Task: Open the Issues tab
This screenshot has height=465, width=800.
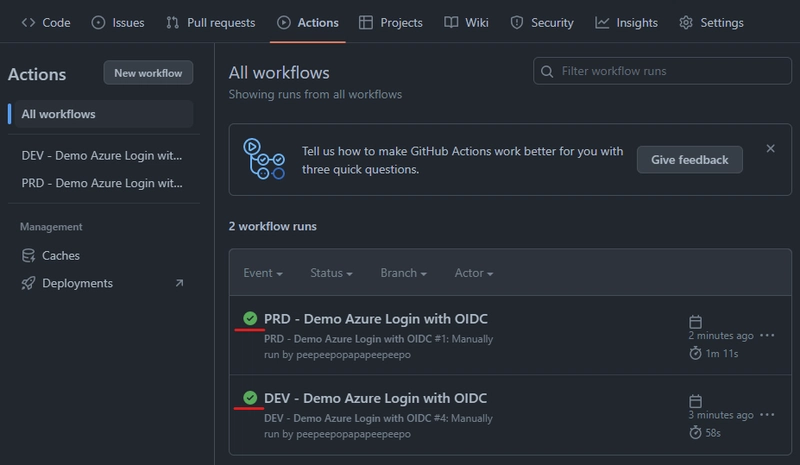Action: (118, 22)
